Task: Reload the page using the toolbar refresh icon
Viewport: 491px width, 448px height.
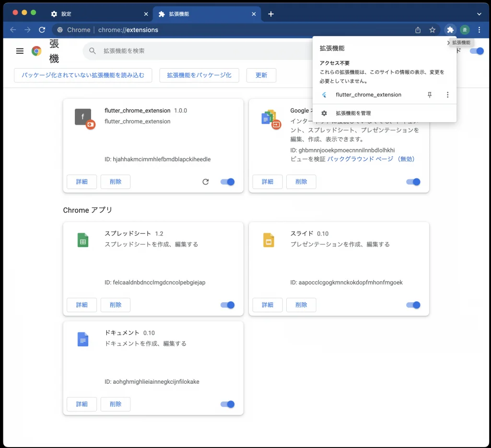Action: click(42, 30)
